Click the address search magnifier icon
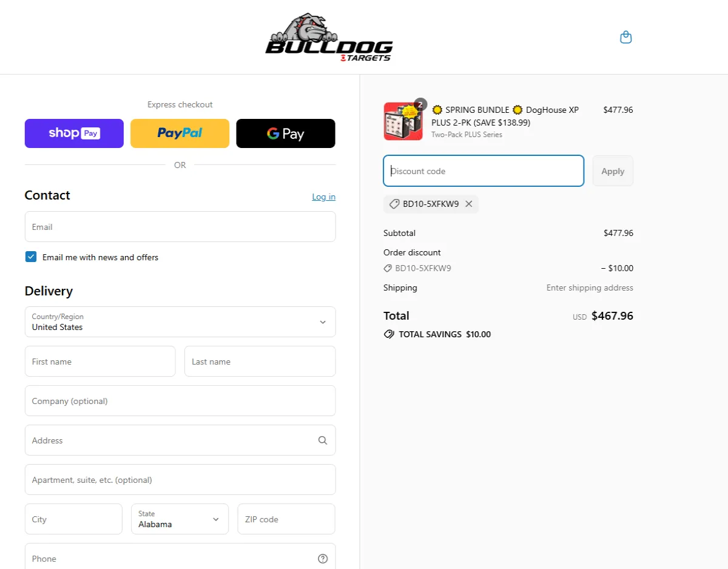Screen dimensions: 728x569 [323, 440]
